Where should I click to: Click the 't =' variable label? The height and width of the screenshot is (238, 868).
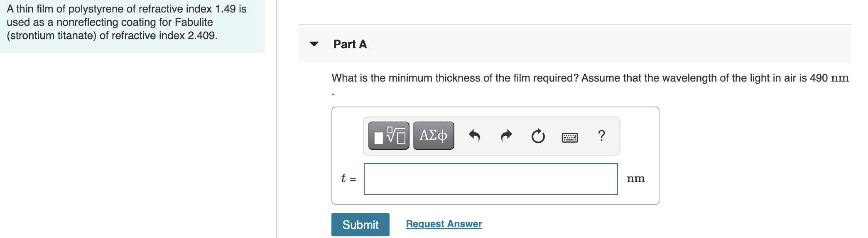[x=348, y=179]
